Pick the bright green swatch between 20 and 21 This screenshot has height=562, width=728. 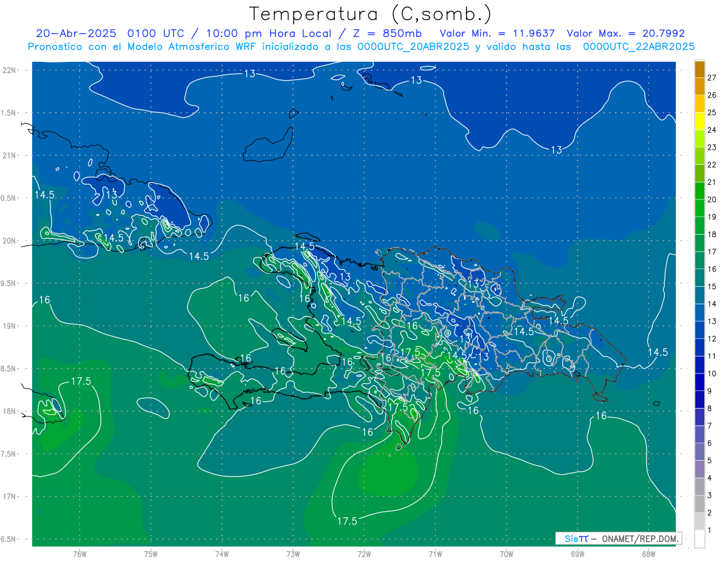[699, 191]
